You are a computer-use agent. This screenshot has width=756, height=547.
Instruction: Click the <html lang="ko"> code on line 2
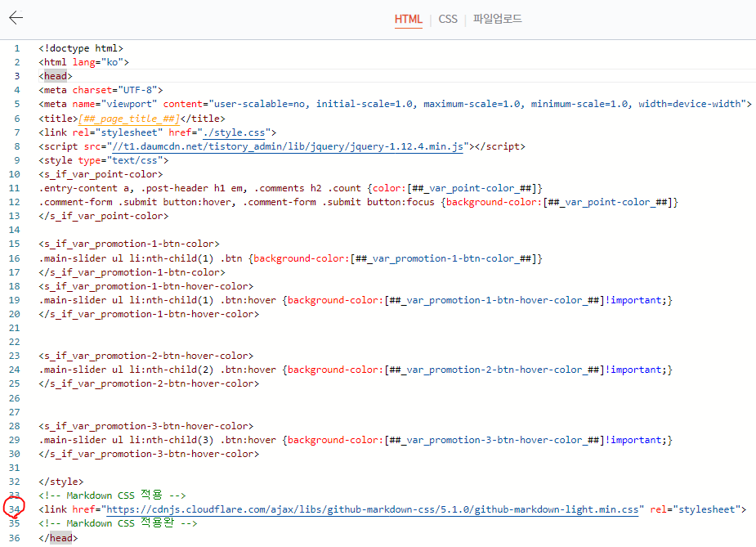click(x=84, y=62)
